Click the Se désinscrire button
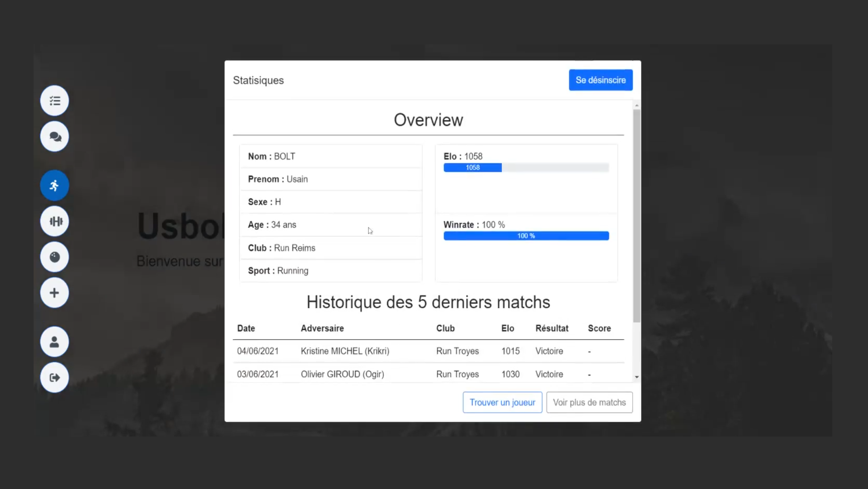 tap(601, 80)
